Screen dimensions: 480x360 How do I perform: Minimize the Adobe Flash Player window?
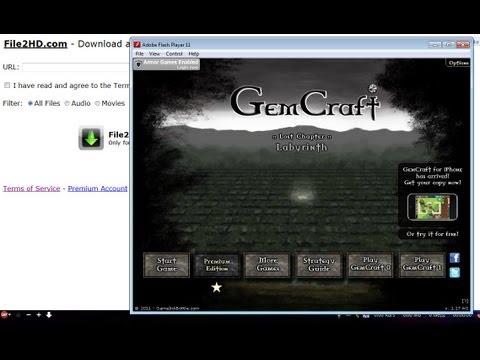pos(434,44)
